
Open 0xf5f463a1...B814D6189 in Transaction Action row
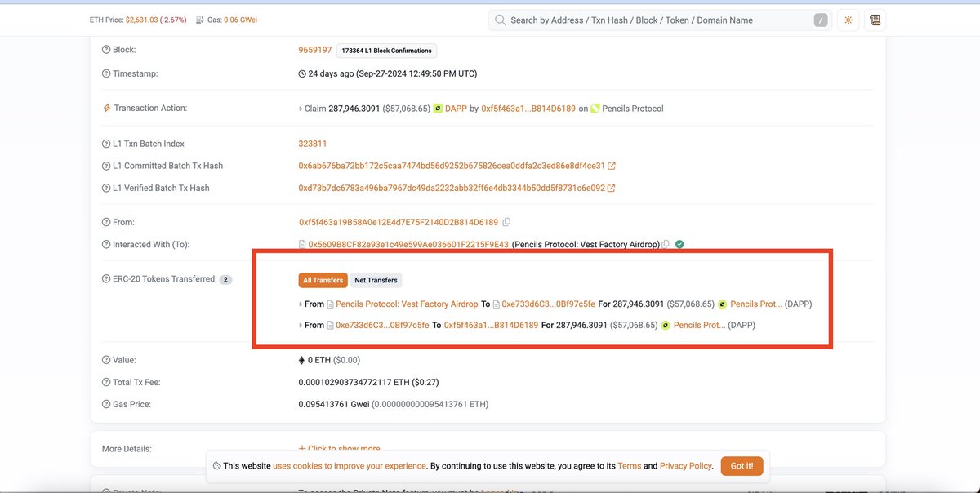[x=528, y=109]
